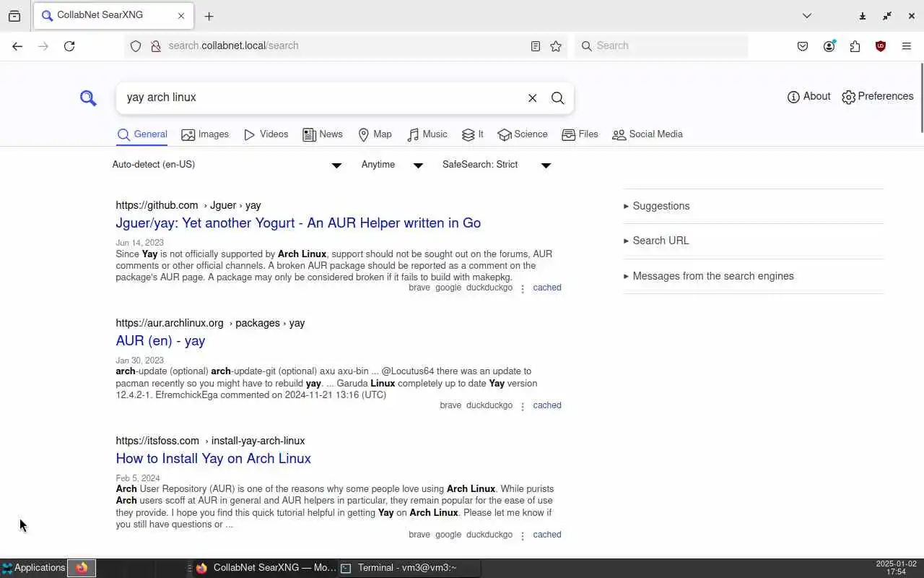Click the https://aur.archlinux.org result URL
Image resolution: width=924 pixels, height=578 pixels.
pos(210,323)
